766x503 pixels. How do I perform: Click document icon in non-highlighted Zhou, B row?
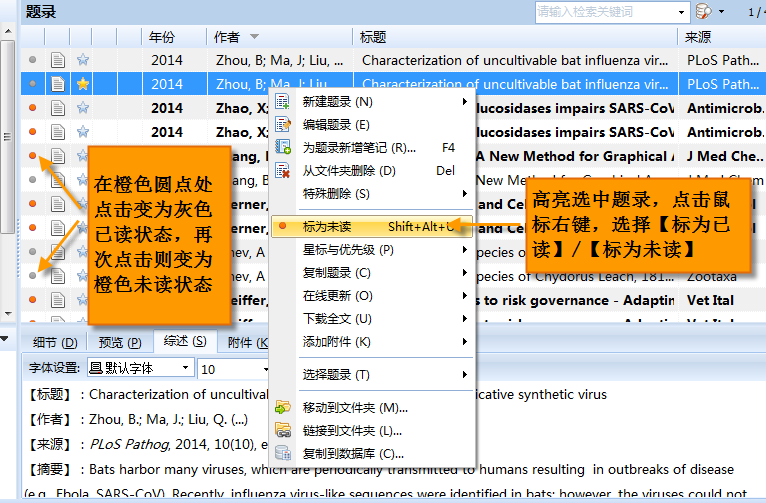(x=58, y=60)
